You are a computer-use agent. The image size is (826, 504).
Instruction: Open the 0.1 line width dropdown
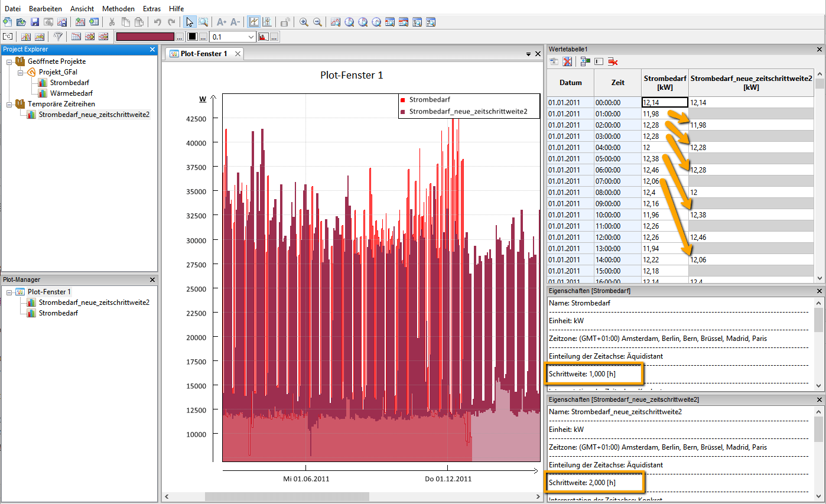(x=251, y=37)
